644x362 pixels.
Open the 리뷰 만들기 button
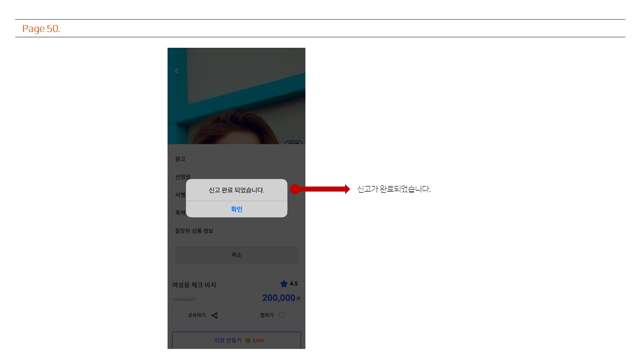[x=236, y=340]
